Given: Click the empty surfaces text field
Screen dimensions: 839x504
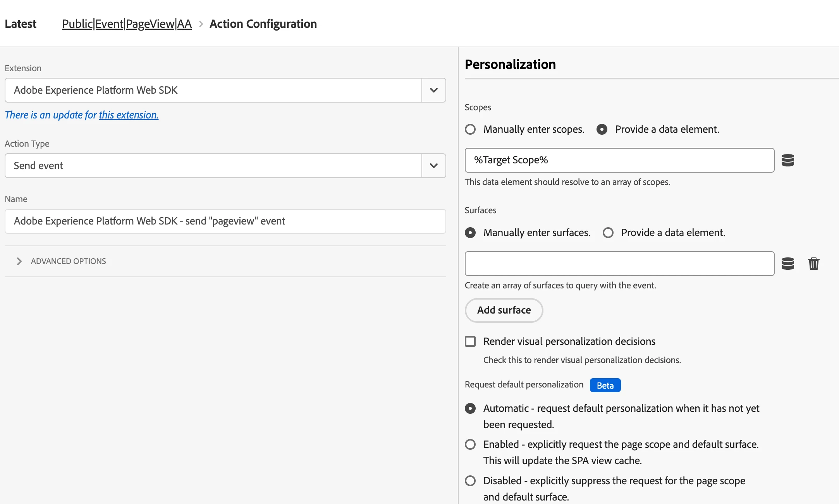Looking at the screenshot, I should (x=619, y=264).
